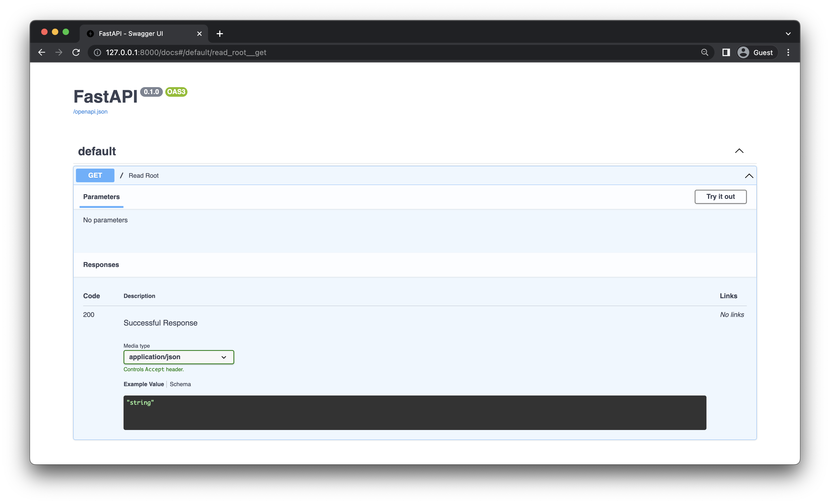Click the browser forward arrow

click(x=59, y=53)
